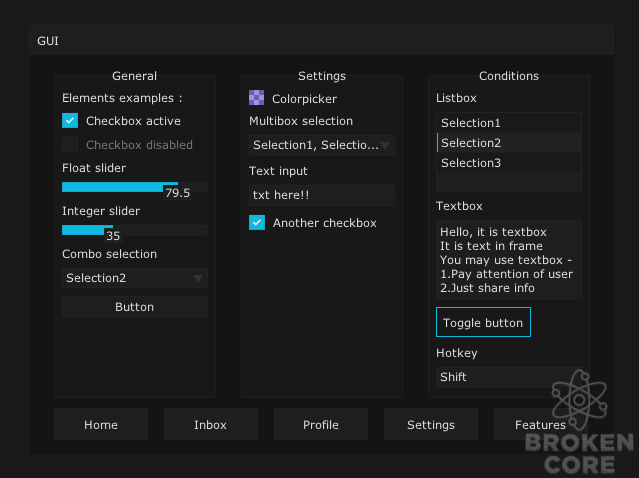Switch to the Inbox tab

click(211, 424)
